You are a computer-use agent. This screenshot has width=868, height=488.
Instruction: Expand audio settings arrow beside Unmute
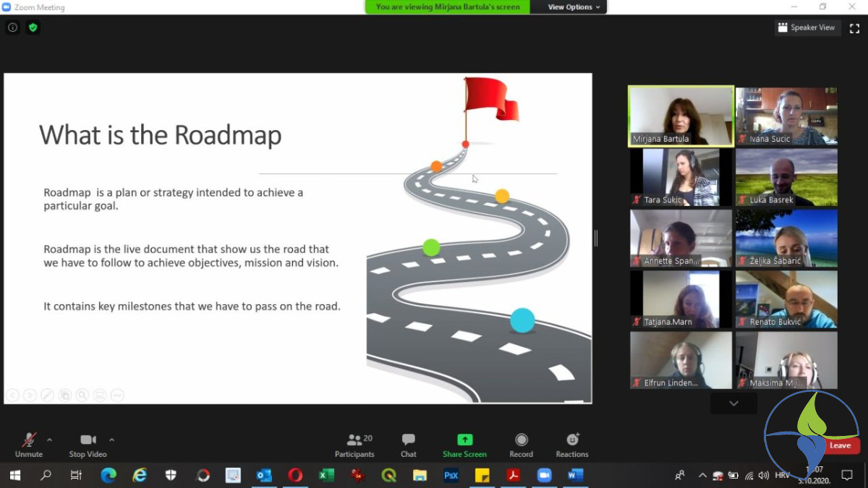pos(50,440)
